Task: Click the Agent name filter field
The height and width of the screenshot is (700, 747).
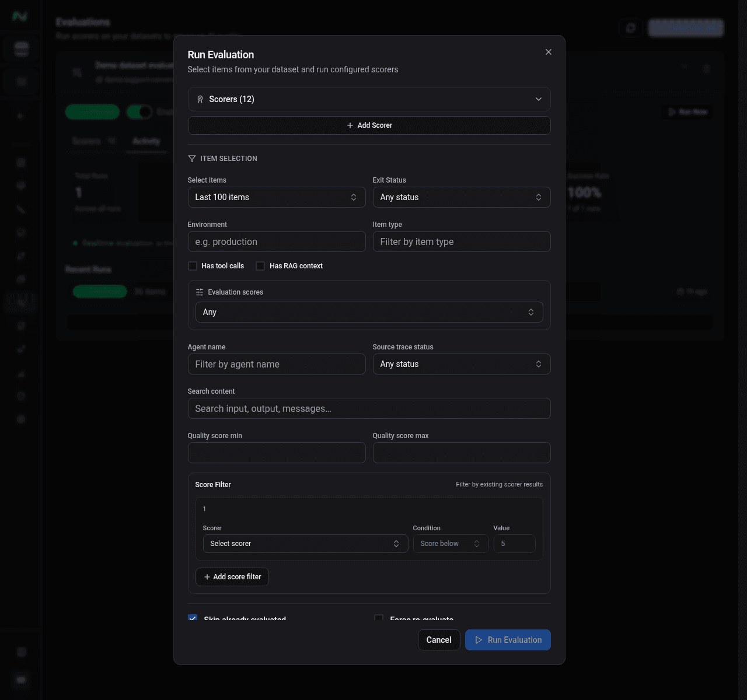Action: coord(277,364)
